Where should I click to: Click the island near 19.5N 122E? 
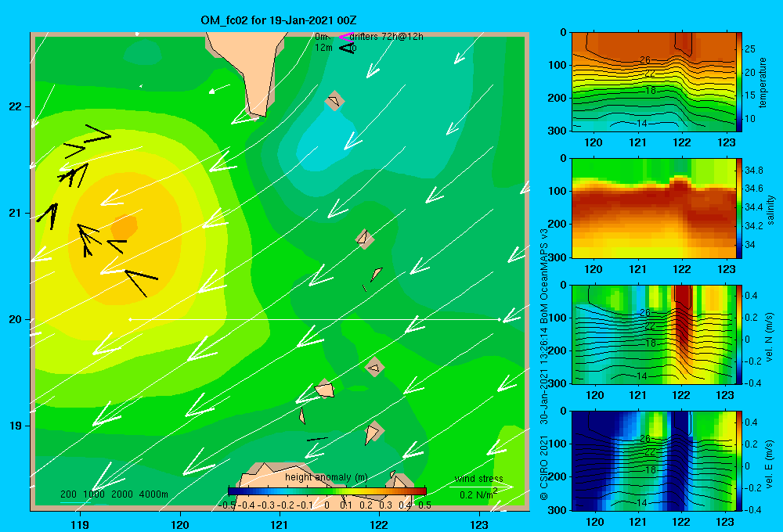(374, 368)
